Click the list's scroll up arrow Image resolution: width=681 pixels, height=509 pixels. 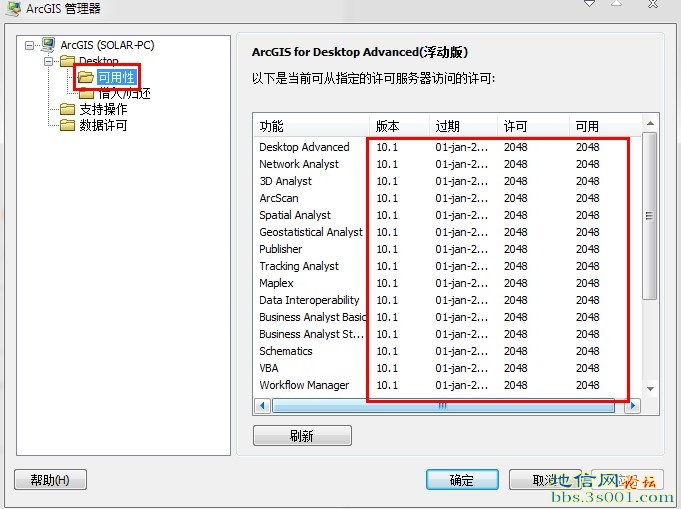pos(650,123)
